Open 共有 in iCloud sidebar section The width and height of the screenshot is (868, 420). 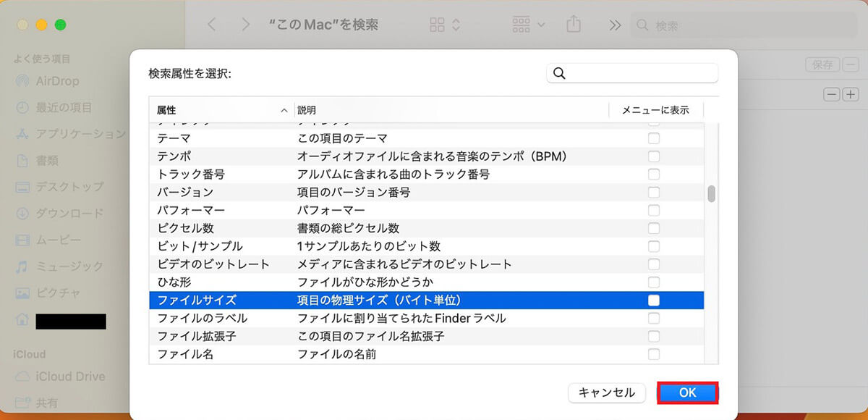coord(37,403)
